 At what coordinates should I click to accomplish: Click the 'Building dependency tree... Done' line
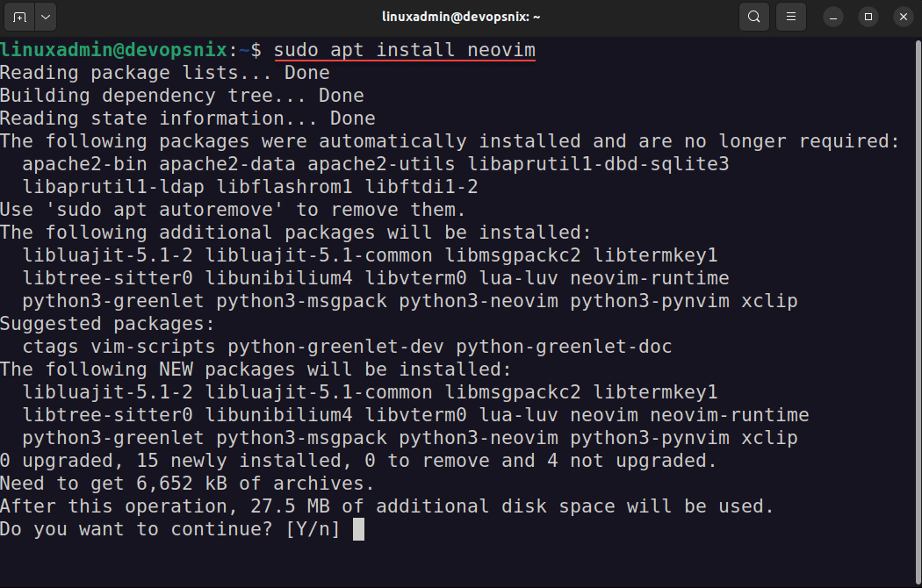coord(182,96)
